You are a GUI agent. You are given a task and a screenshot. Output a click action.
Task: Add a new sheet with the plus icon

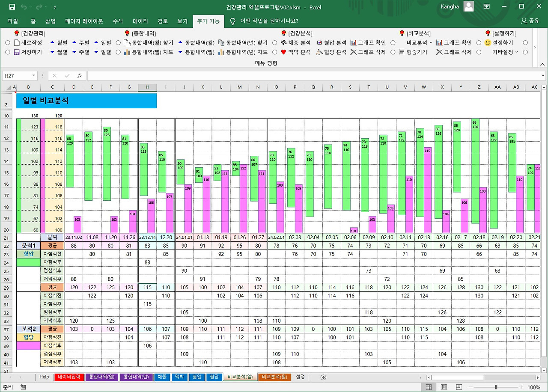pos(323,377)
